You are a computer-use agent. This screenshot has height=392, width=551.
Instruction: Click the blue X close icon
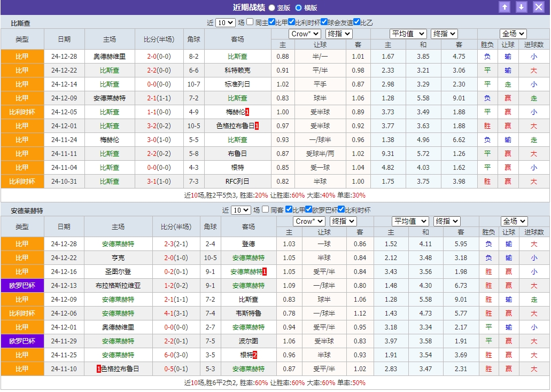538,7
